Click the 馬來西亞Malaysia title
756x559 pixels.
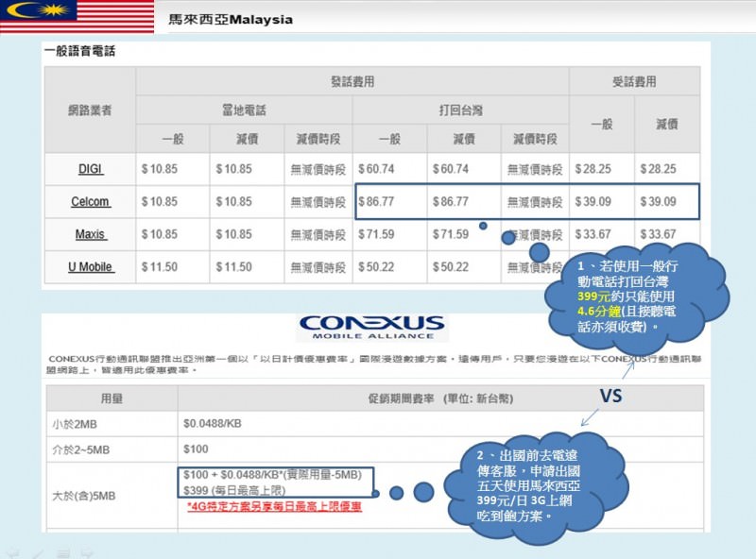[231, 20]
